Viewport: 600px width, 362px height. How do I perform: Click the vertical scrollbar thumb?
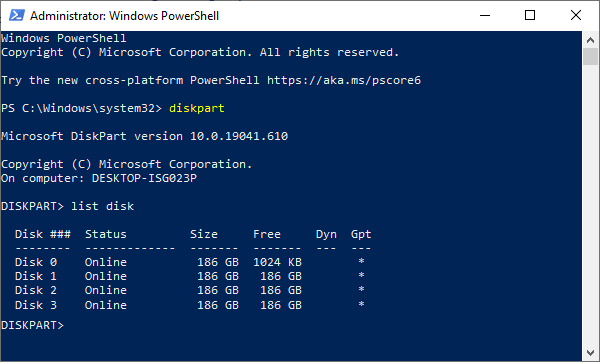point(590,57)
